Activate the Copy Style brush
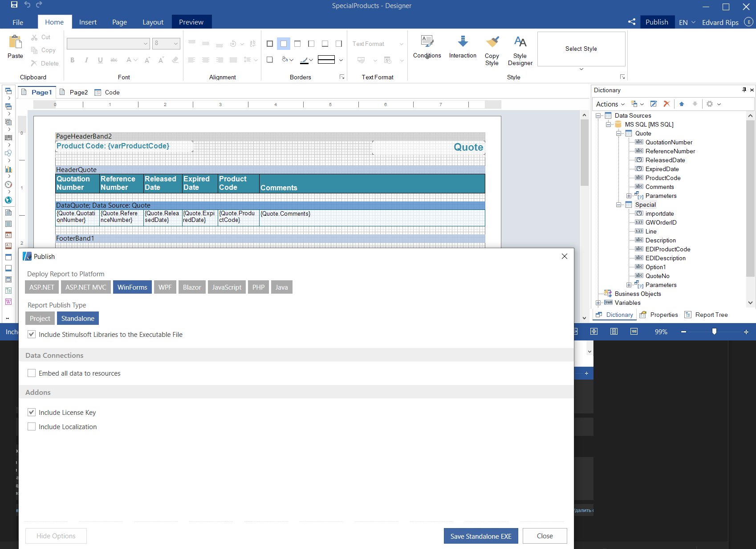Image resolution: width=756 pixels, height=549 pixels. pos(492,50)
